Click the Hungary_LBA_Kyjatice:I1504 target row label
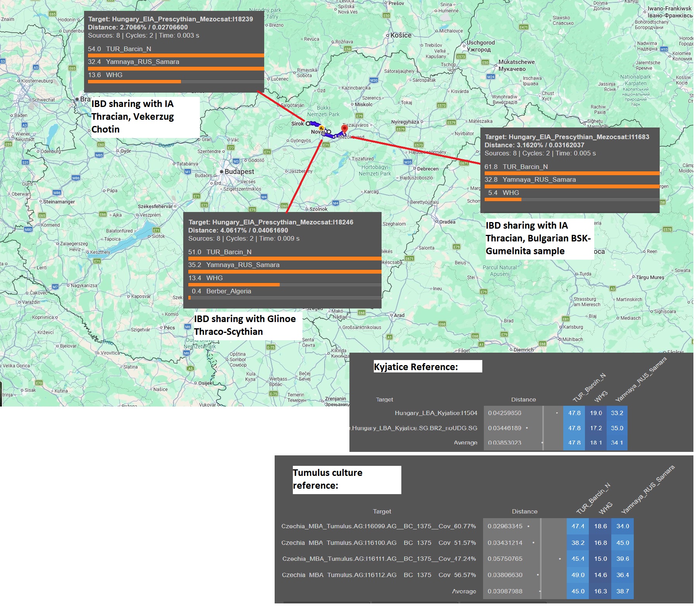This screenshot has height=610, width=700. [x=436, y=413]
